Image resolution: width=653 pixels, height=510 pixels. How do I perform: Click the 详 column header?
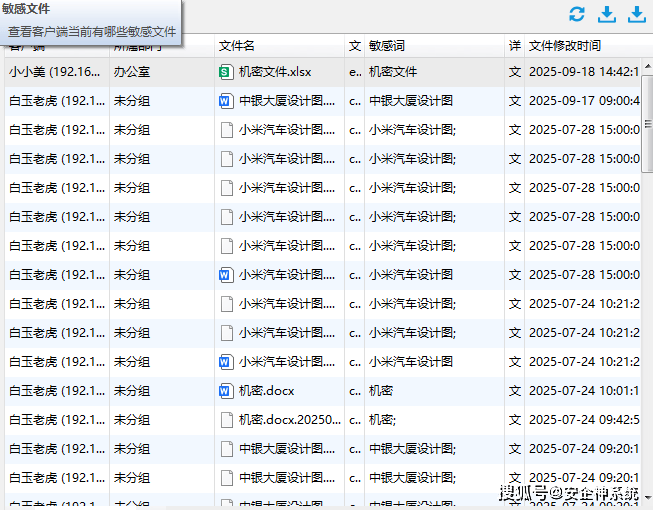click(514, 46)
